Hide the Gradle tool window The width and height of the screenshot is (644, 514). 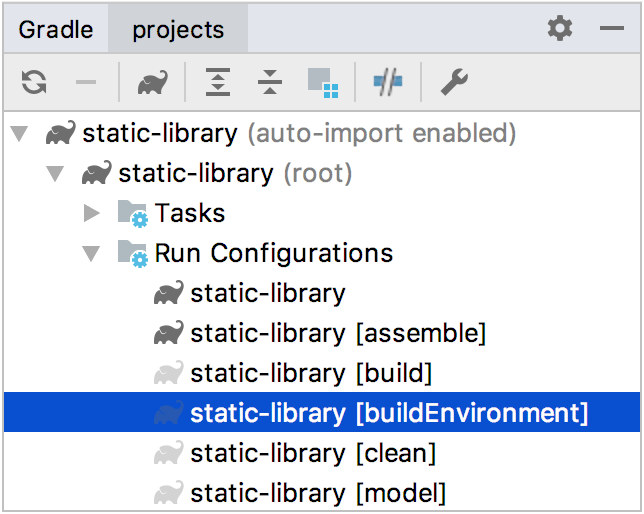pyautogui.click(x=612, y=29)
